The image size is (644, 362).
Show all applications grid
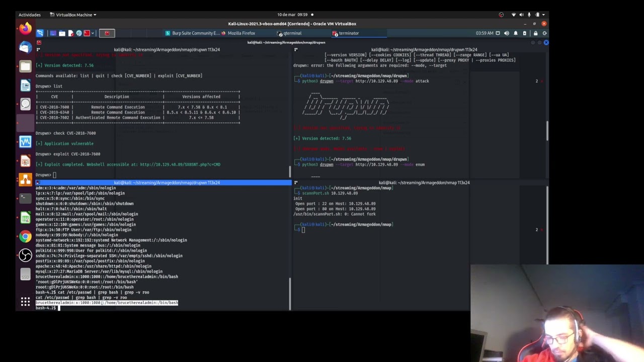[25, 302]
